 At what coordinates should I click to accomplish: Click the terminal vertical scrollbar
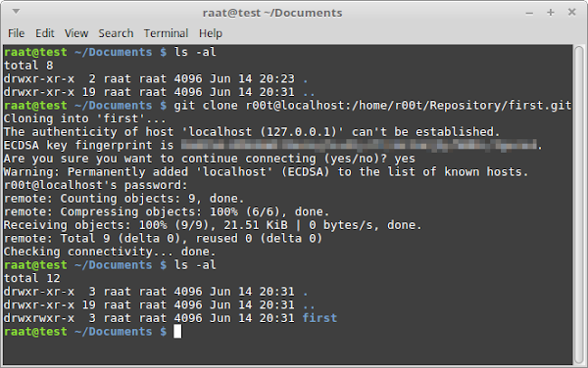tap(579, 205)
